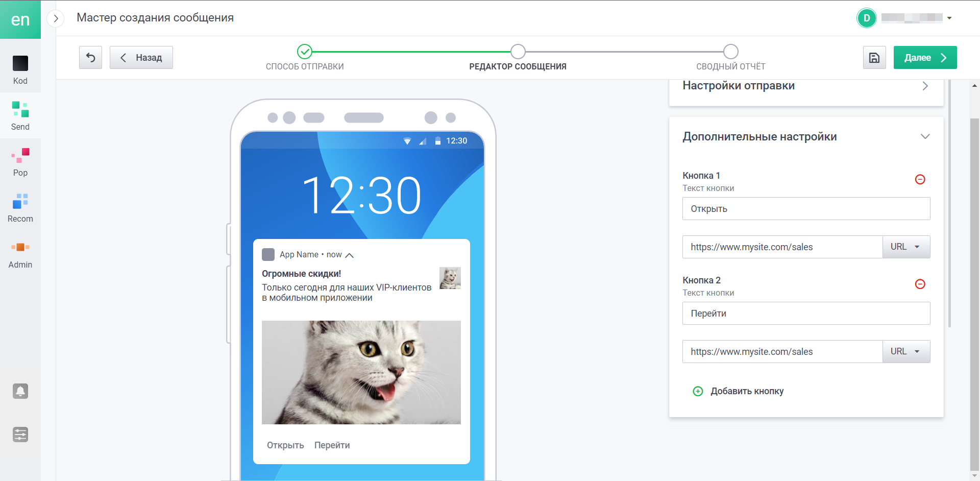Click the Кнопка 2 label
Viewport: 980px width, 481px height.
pyautogui.click(x=701, y=280)
